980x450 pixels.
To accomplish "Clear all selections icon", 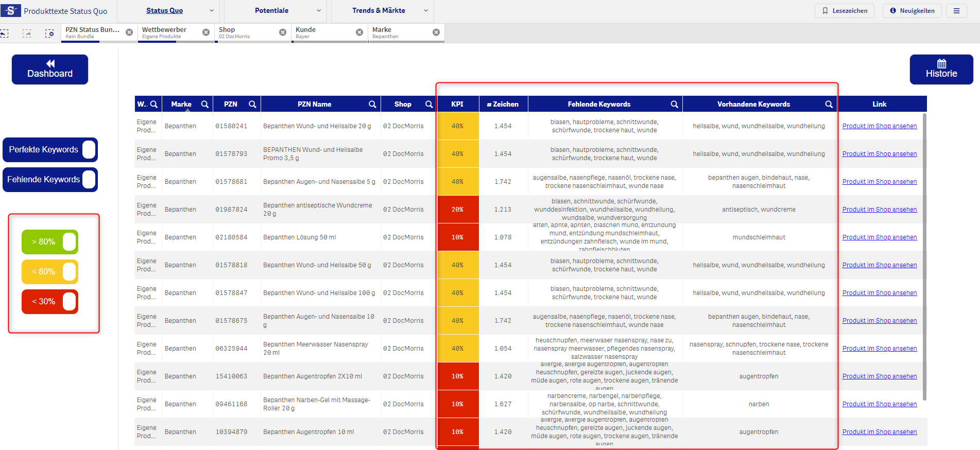I will coord(49,33).
